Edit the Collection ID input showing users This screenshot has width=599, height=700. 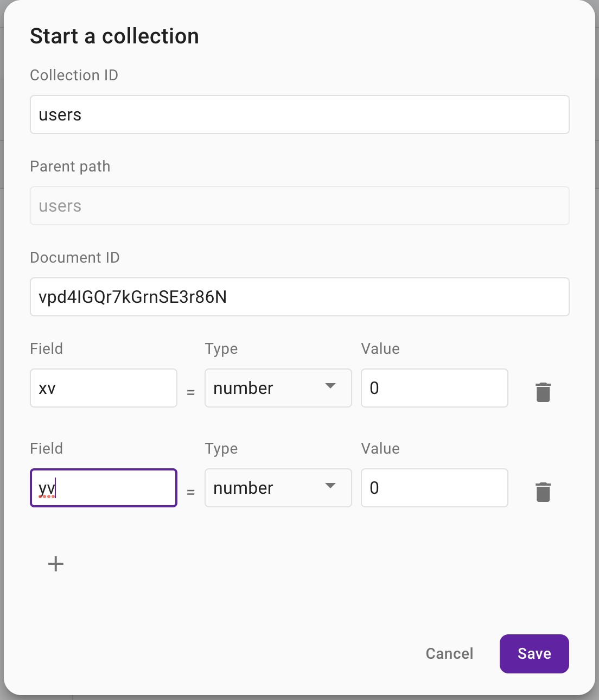(299, 114)
